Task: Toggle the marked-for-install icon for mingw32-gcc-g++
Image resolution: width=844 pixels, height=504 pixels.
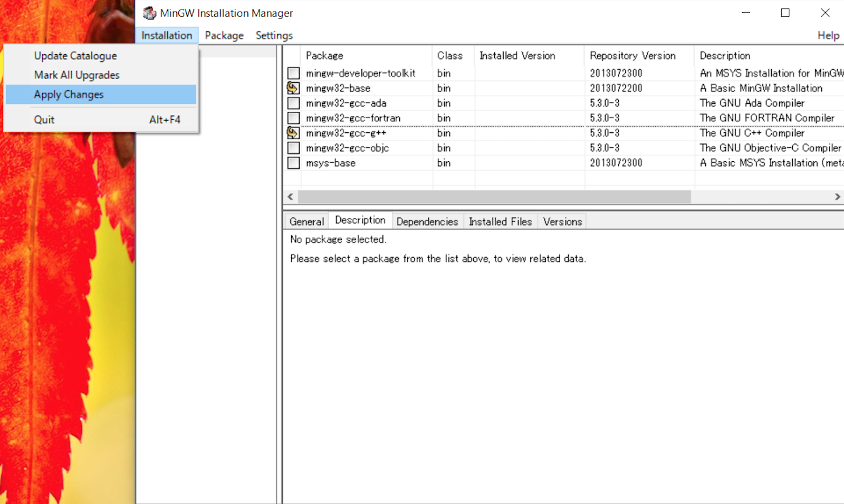Action: 293,133
